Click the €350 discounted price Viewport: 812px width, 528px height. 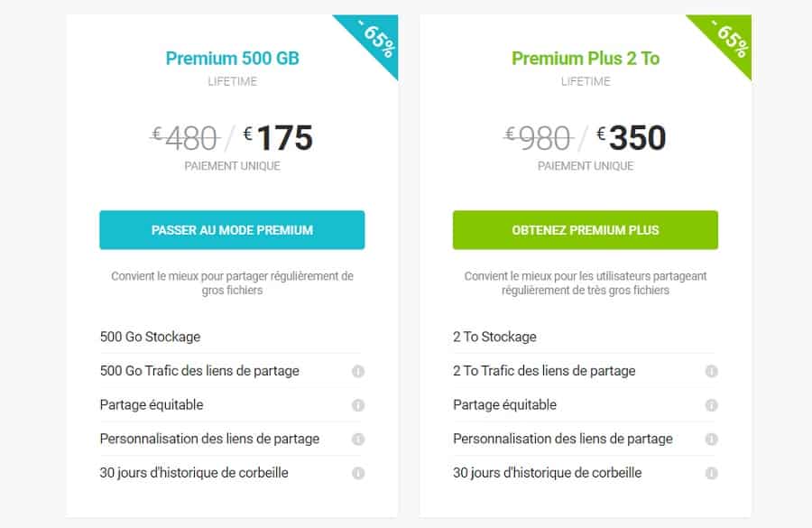[632, 138]
